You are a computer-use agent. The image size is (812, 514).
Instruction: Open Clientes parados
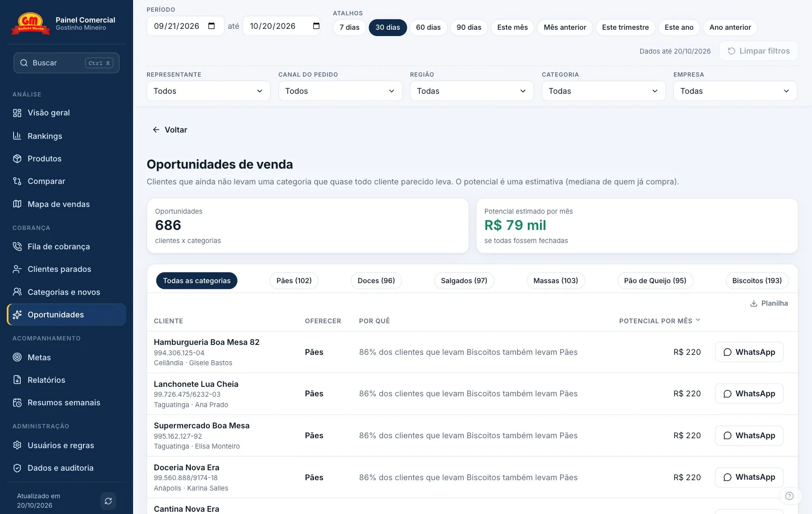pyautogui.click(x=66, y=269)
